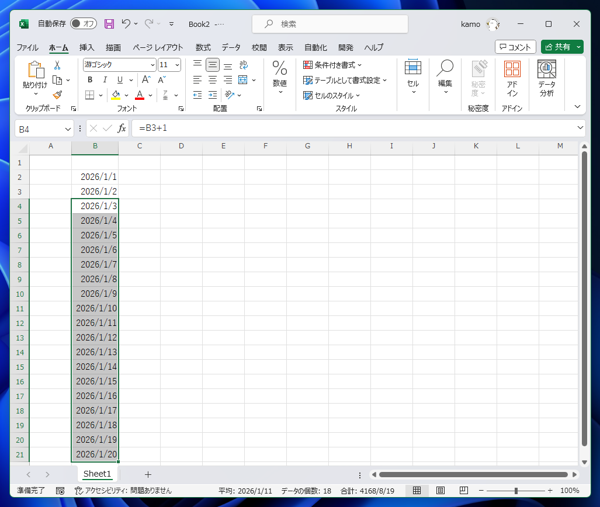Click the kamo account name
This screenshot has height=507, width=600.
pos(470,24)
